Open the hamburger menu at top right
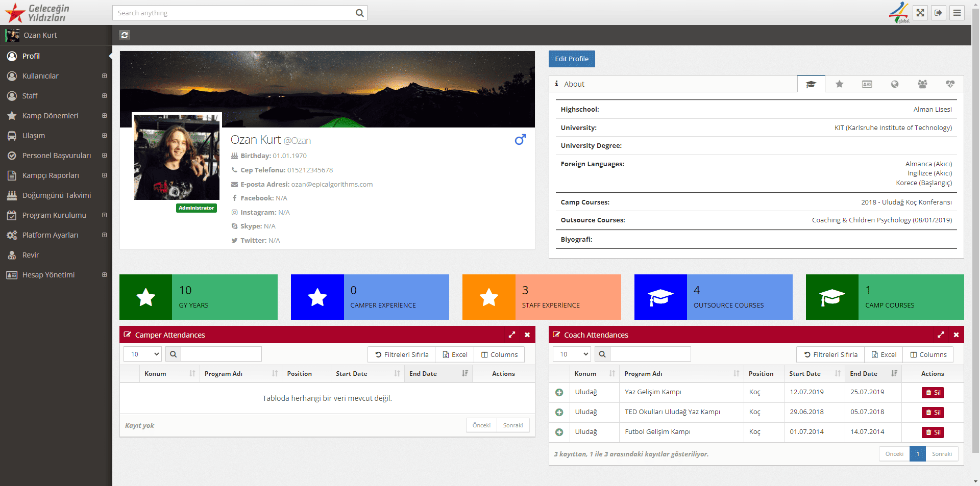The image size is (980, 486). coord(957,13)
